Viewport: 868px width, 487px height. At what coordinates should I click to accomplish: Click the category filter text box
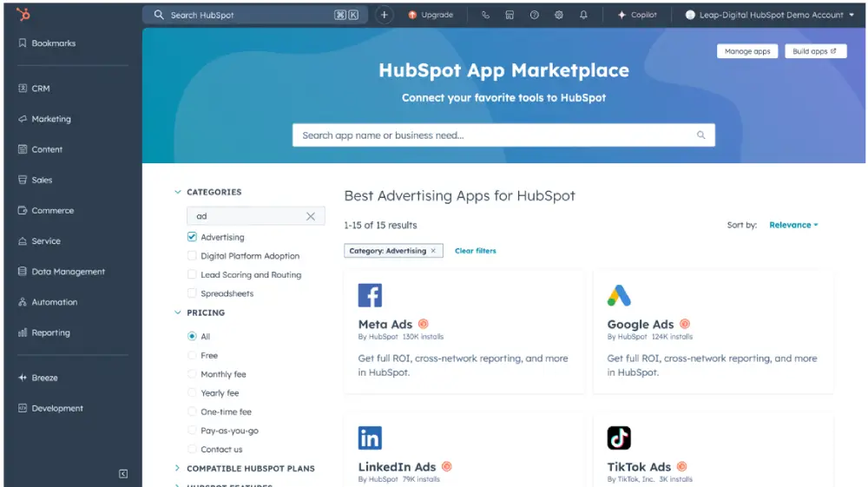tap(255, 216)
